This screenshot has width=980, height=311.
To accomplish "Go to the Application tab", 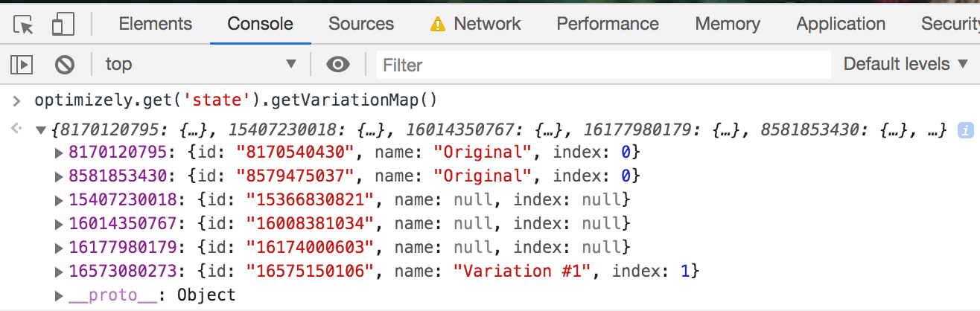I will [x=840, y=24].
